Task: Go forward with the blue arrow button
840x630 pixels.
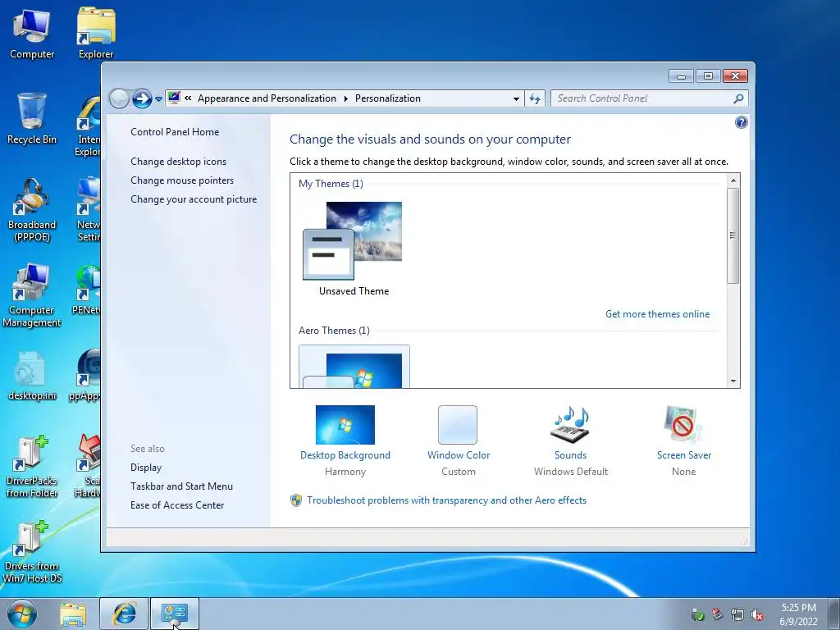Action: [x=142, y=98]
